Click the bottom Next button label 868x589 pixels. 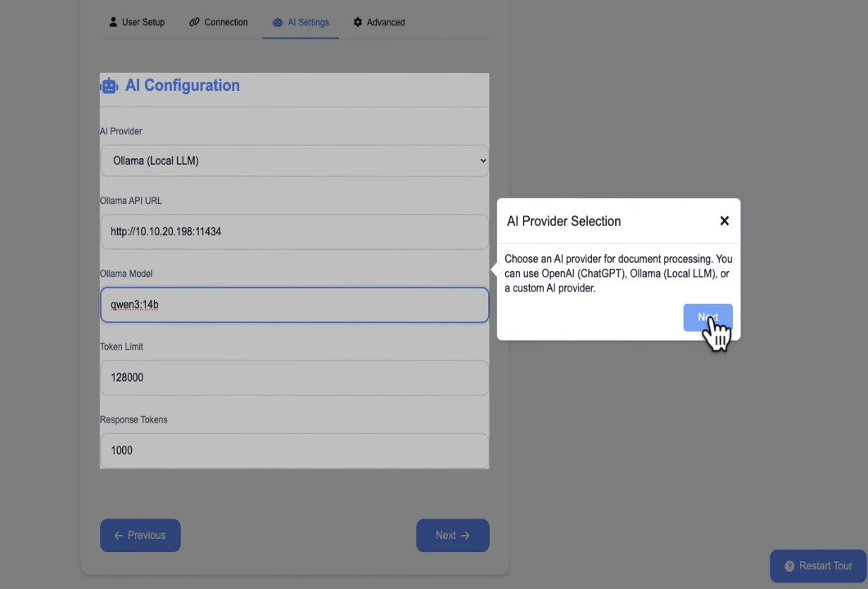click(445, 535)
